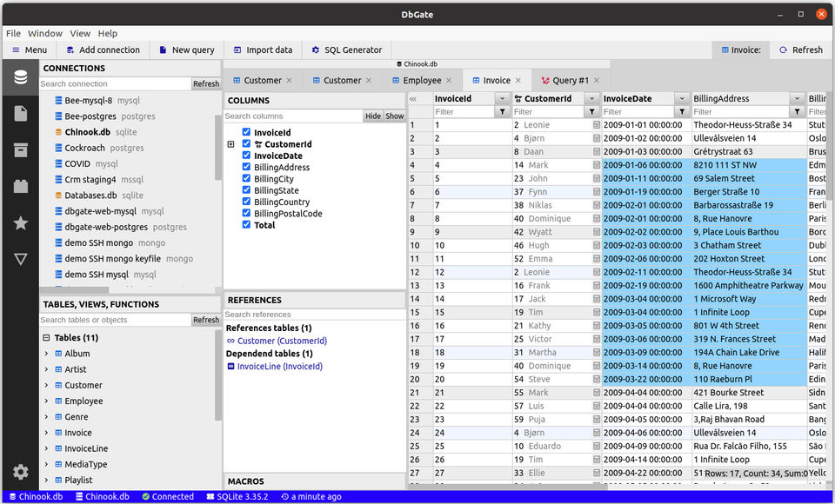Expand the CustomerId column node

click(x=230, y=144)
